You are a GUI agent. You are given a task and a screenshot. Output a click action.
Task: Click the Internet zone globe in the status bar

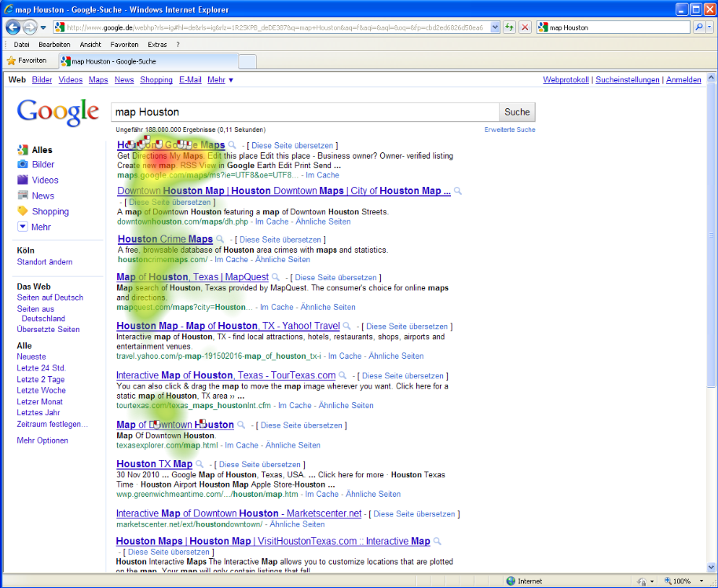tap(511, 581)
